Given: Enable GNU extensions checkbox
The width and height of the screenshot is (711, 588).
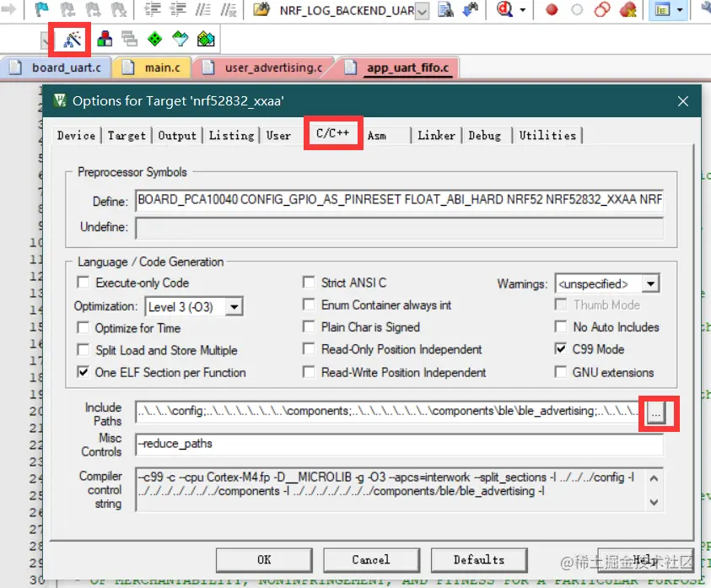Looking at the screenshot, I should [x=561, y=372].
